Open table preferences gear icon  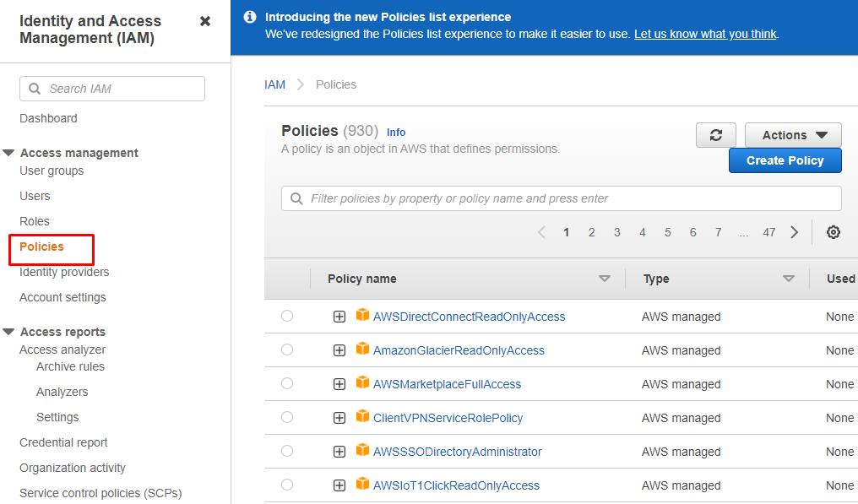tap(833, 232)
